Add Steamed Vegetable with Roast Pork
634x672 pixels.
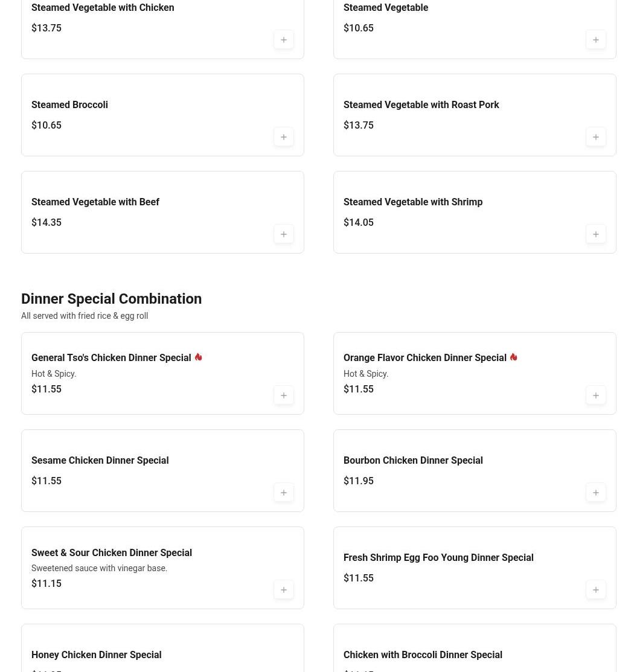pos(596,137)
